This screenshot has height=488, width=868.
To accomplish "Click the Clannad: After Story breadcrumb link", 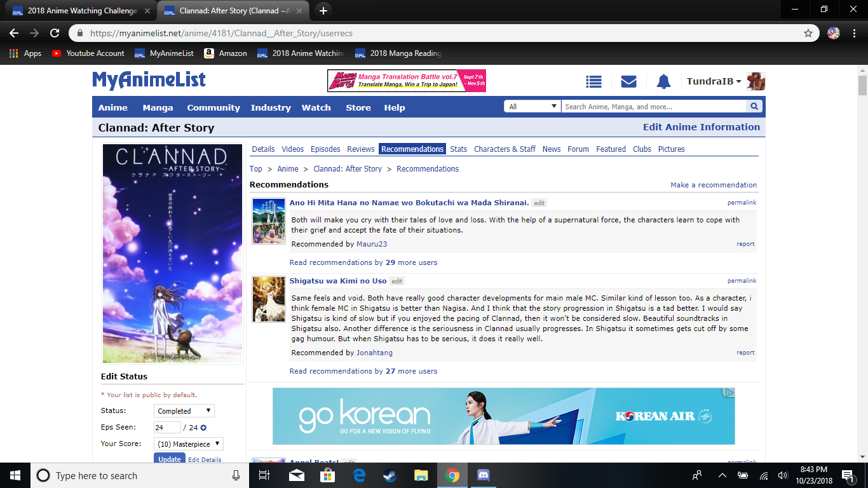I will point(348,169).
